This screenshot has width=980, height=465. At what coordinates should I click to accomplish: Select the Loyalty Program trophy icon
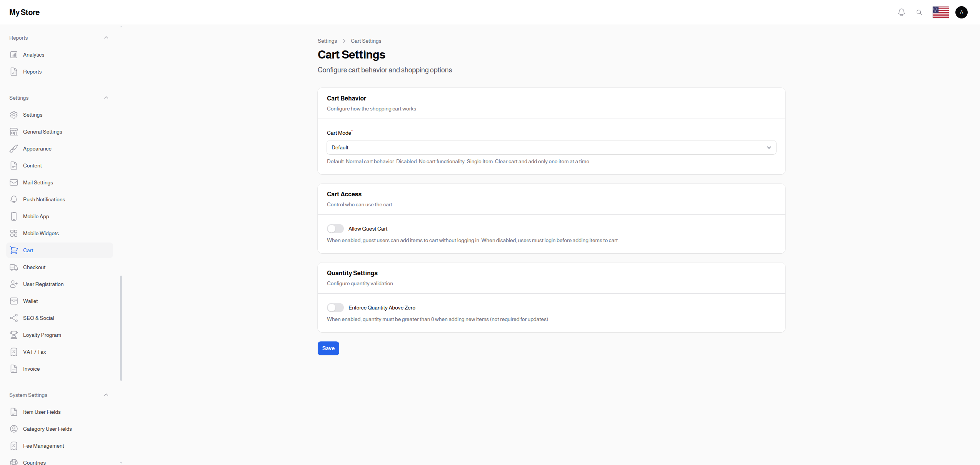click(14, 335)
